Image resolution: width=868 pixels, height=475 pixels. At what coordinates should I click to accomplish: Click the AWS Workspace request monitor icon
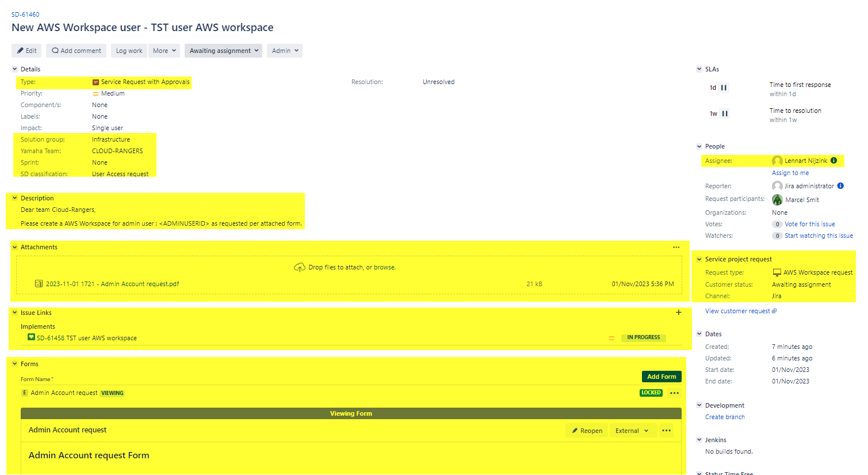pyautogui.click(x=777, y=272)
